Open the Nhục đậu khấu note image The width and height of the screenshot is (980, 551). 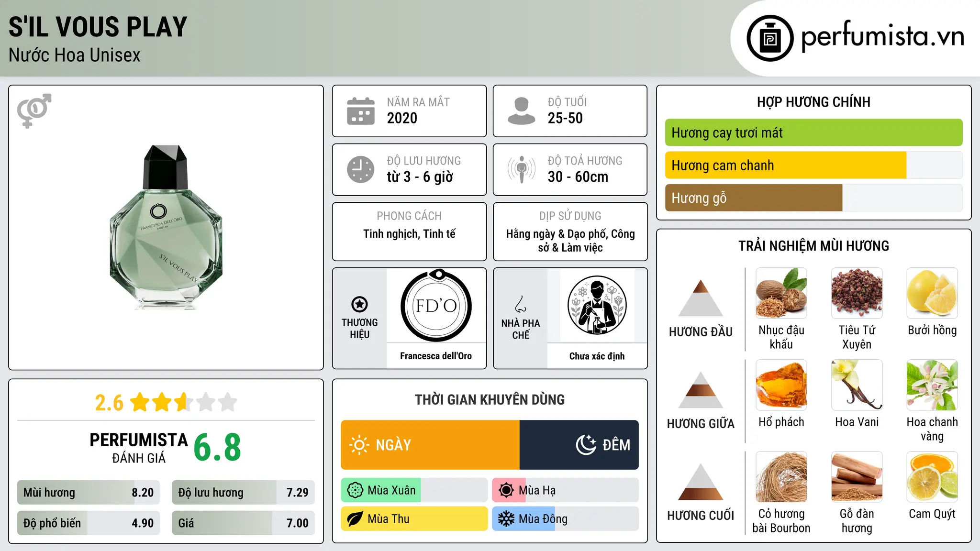click(x=781, y=293)
